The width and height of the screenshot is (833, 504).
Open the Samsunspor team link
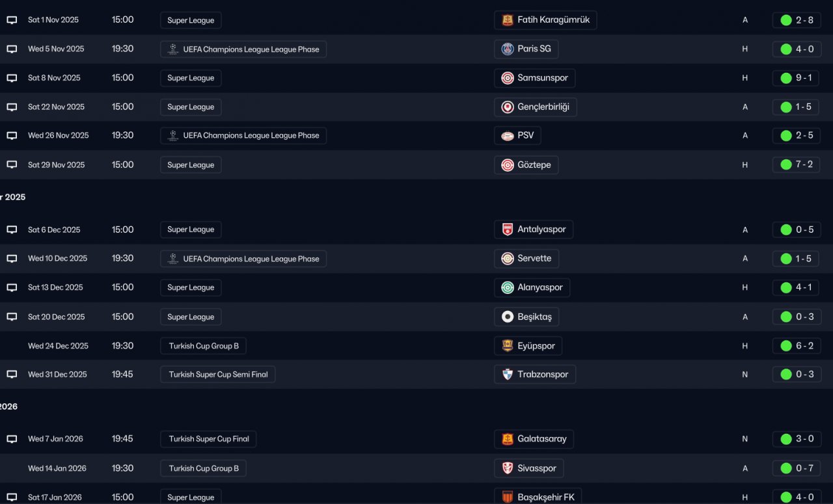pos(542,78)
